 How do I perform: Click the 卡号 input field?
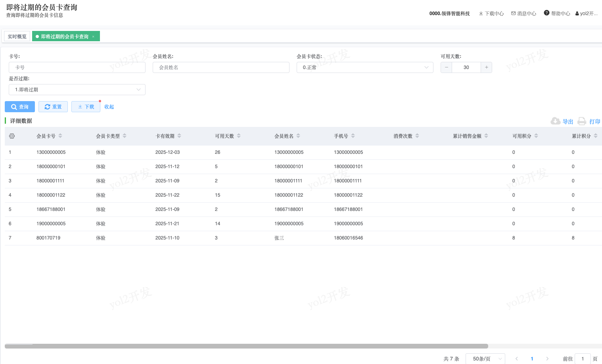click(77, 67)
